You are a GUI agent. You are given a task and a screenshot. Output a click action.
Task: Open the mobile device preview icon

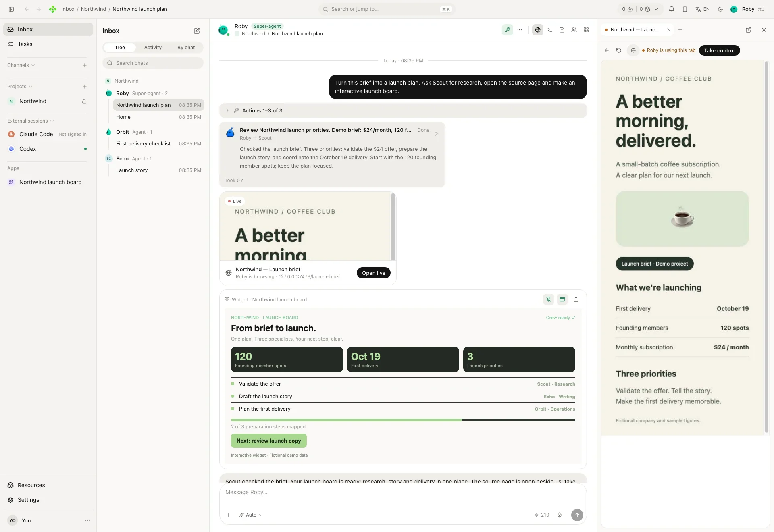click(685, 9)
